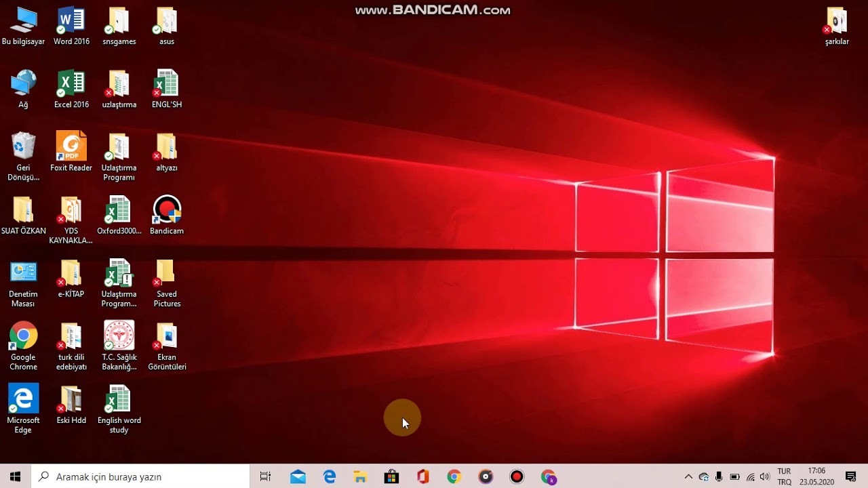The width and height of the screenshot is (868, 488).
Task: Select the Ekran Görüntüleri folder
Action: (x=167, y=346)
